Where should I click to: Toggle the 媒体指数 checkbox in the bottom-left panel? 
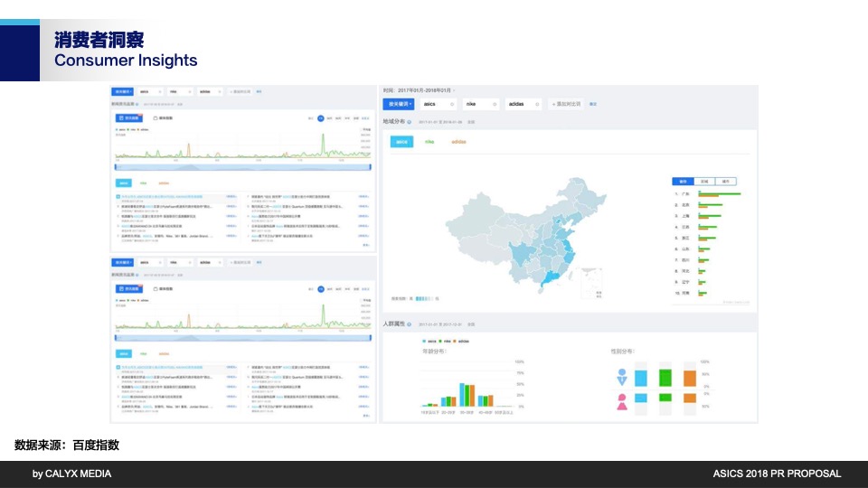tap(156, 287)
